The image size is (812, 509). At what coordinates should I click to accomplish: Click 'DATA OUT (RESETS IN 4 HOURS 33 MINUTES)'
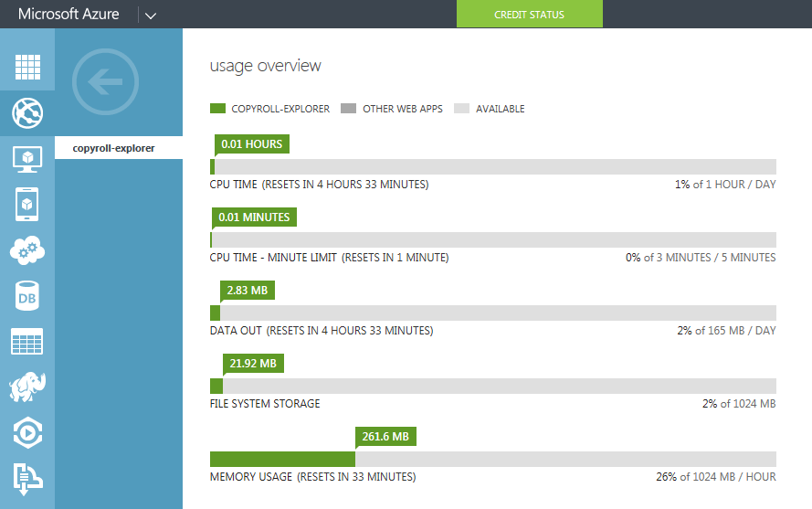pos(322,331)
